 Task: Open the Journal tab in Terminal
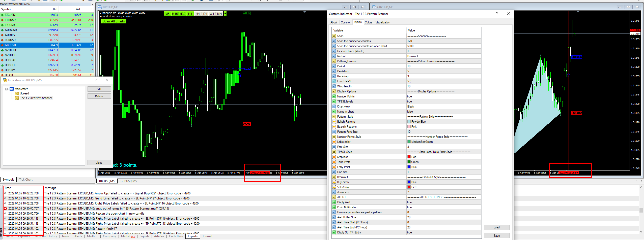click(207, 236)
